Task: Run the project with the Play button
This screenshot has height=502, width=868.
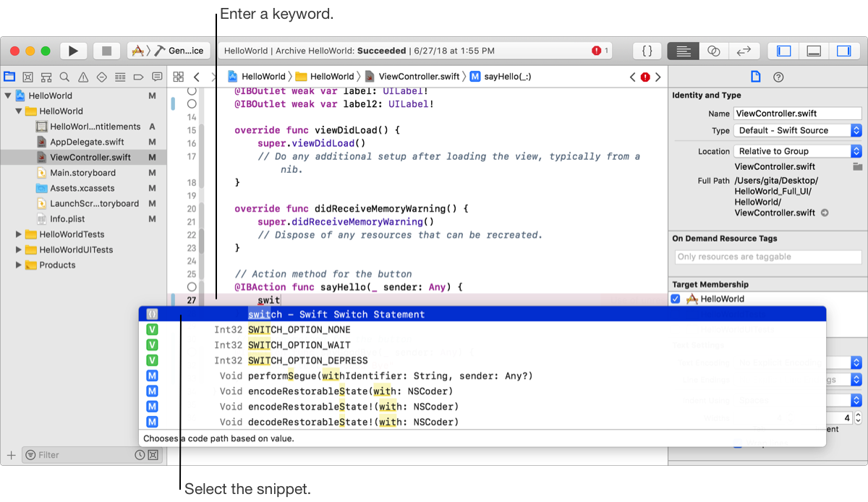Action: click(x=73, y=51)
